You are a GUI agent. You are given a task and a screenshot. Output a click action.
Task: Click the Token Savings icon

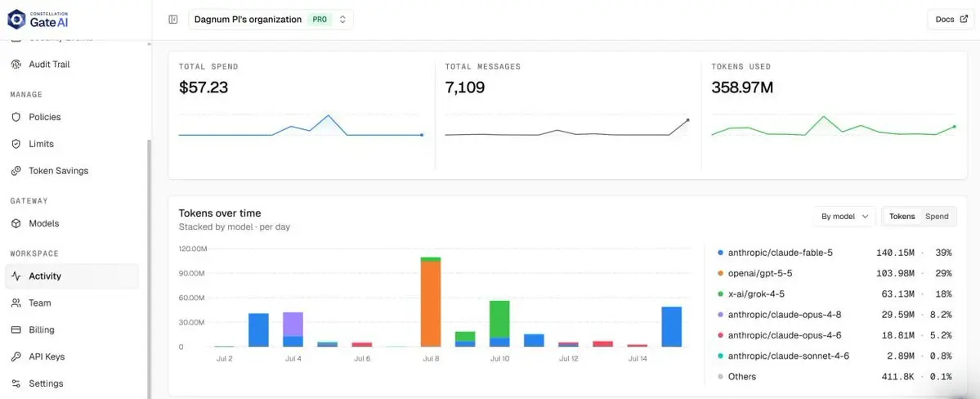click(16, 171)
